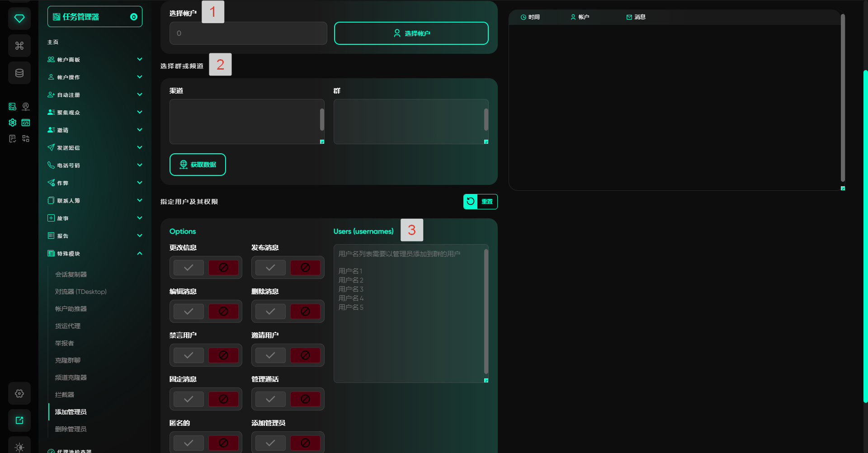This screenshot has height=453, width=868.
Task: Click the code window icon in left rail
Action: click(26, 123)
